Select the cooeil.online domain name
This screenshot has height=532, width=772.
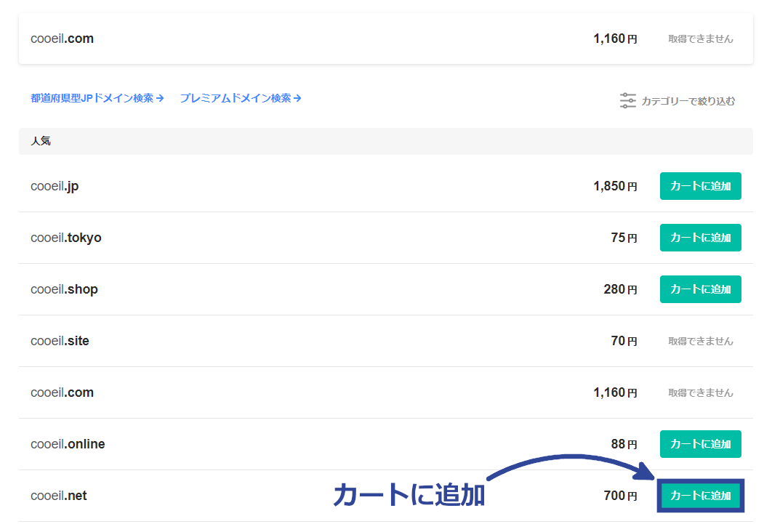68,444
